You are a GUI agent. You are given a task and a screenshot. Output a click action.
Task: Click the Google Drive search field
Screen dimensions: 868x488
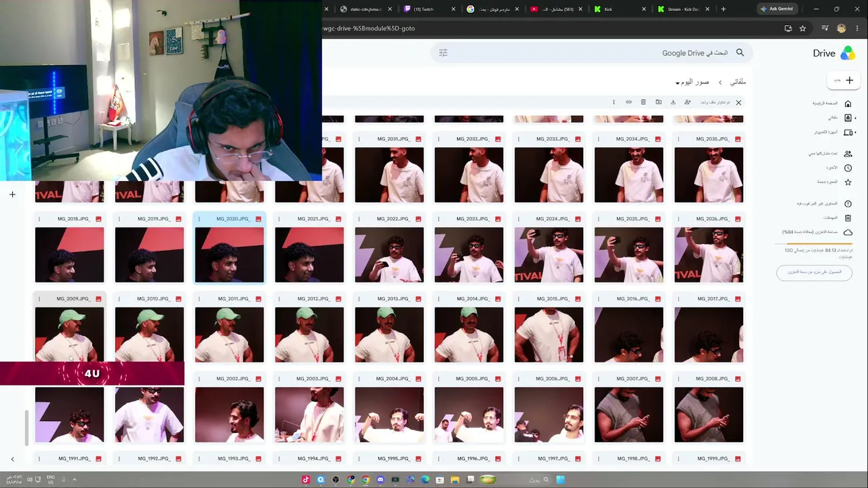tap(590, 53)
